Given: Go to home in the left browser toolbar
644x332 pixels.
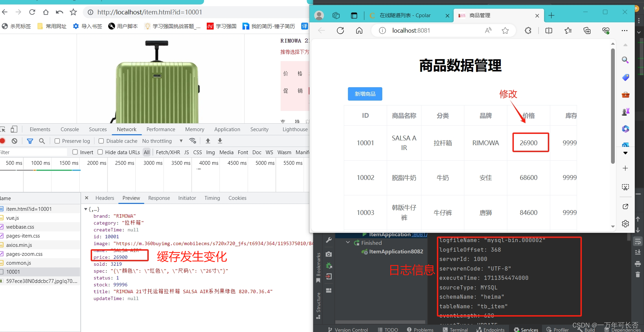Looking at the screenshot, I should click(46, 12).
